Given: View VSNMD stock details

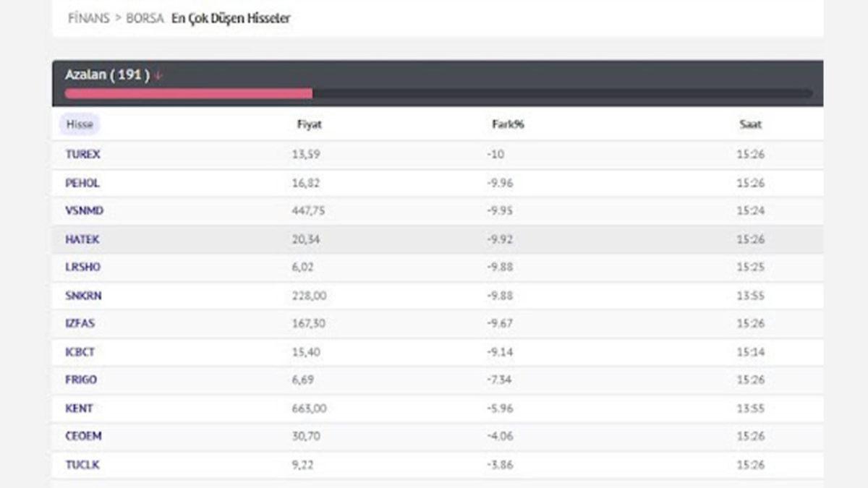Looking at the screenshot, I should (83, 210).
